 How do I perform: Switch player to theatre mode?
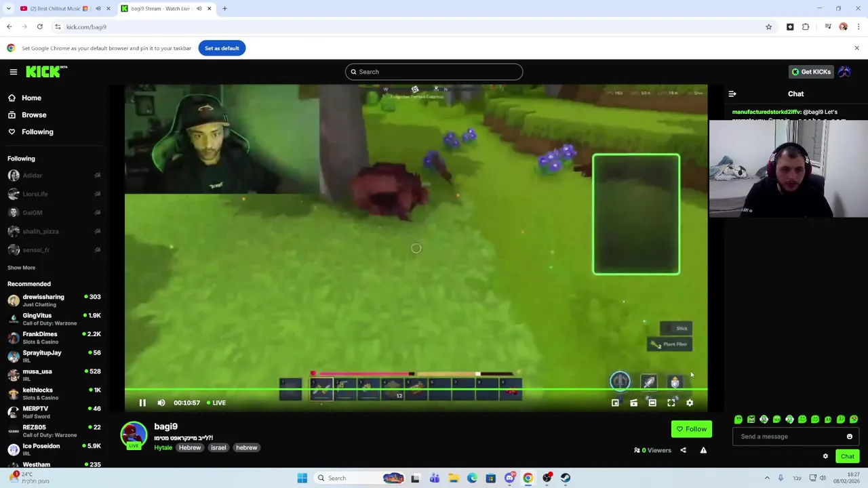652,403
